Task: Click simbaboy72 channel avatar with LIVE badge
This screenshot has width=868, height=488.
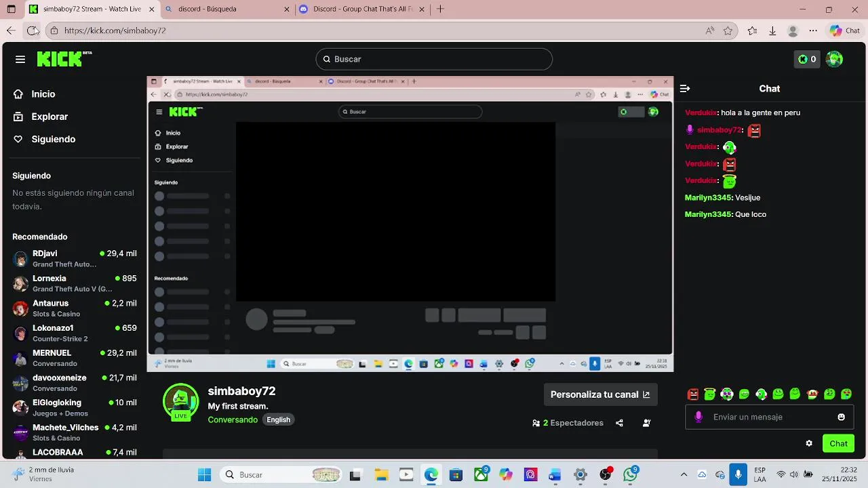Action: [180, 402]
